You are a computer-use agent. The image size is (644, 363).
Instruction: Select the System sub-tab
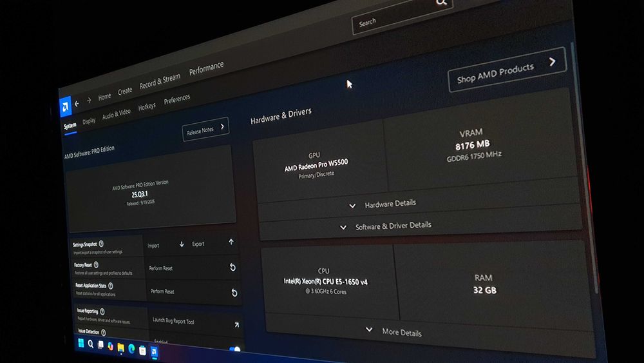(x=70, y=125)
